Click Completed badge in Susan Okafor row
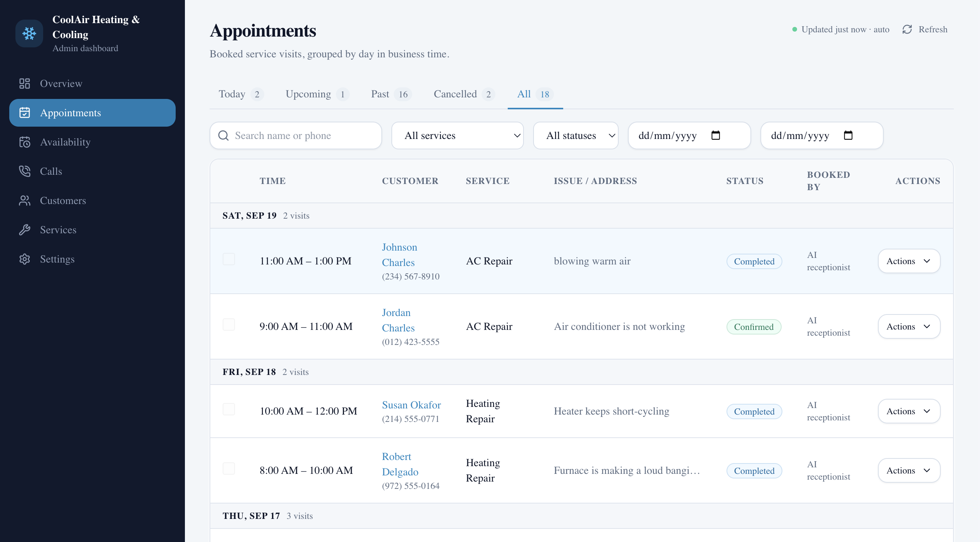This screenshot has height=542, width=980. pyautogui.click(x=754, y=412)
